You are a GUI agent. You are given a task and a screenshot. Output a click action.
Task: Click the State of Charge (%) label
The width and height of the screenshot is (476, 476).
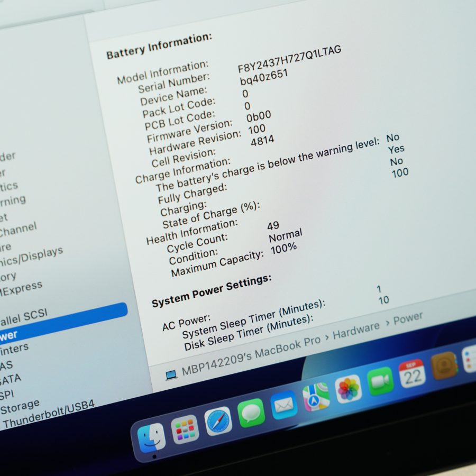[x=211, y=215]
